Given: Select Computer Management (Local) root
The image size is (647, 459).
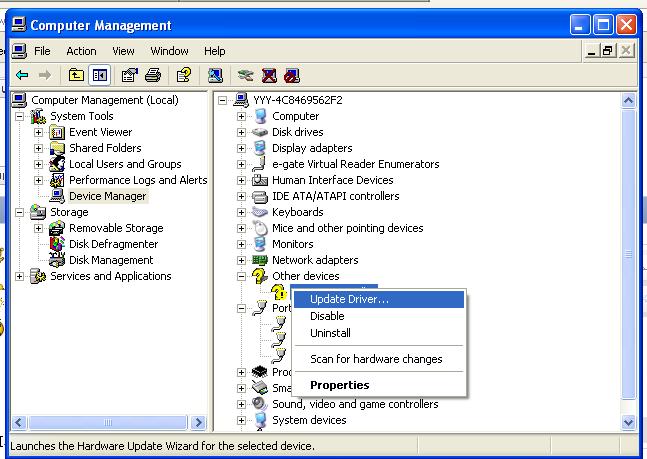Looking at the screenshot, I should pyautogui.click(x=105, y=100).
